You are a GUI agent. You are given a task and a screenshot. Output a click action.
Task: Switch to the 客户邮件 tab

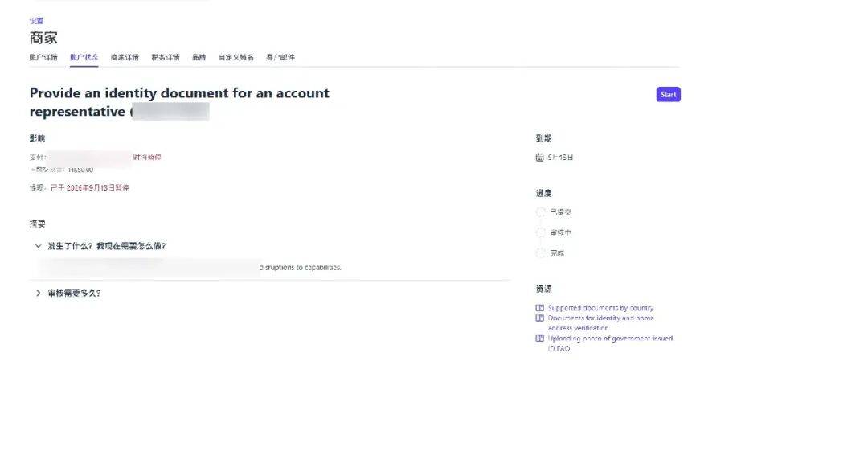280,57
